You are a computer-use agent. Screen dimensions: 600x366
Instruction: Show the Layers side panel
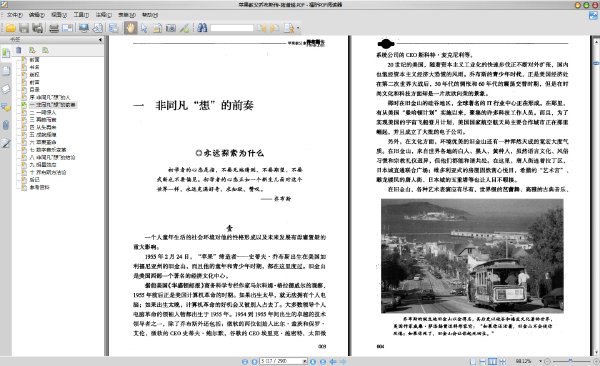(x=6, y=89)
